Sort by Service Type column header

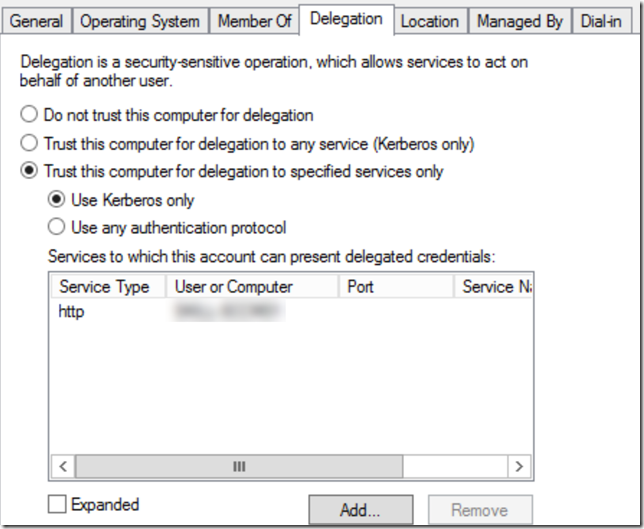coord(104,287)
